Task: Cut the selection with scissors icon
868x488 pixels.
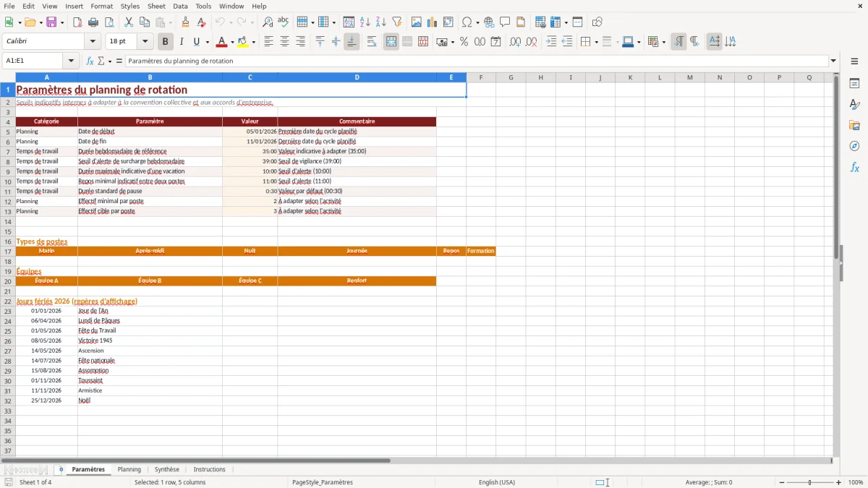Action: (129, 22)
